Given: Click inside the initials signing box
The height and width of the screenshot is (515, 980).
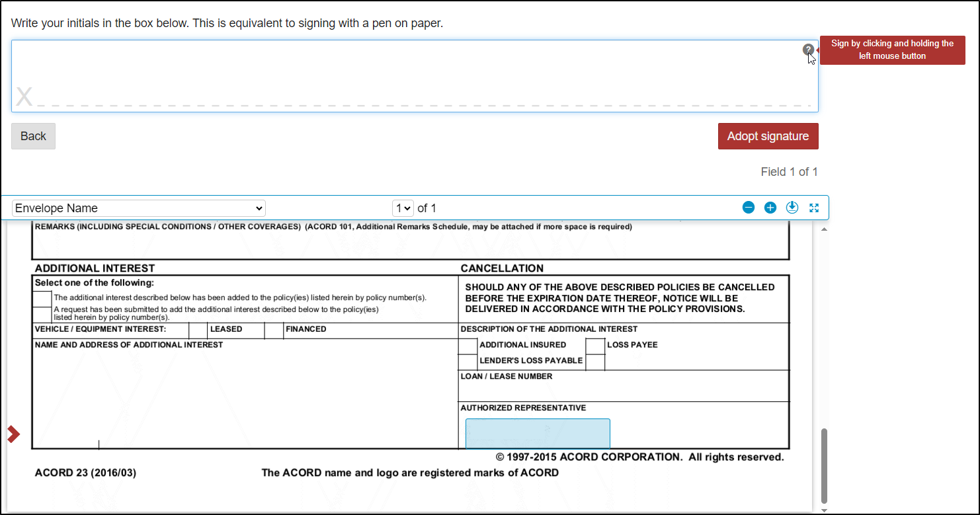Looking at the screenshot, I should (x=415, y=76).
